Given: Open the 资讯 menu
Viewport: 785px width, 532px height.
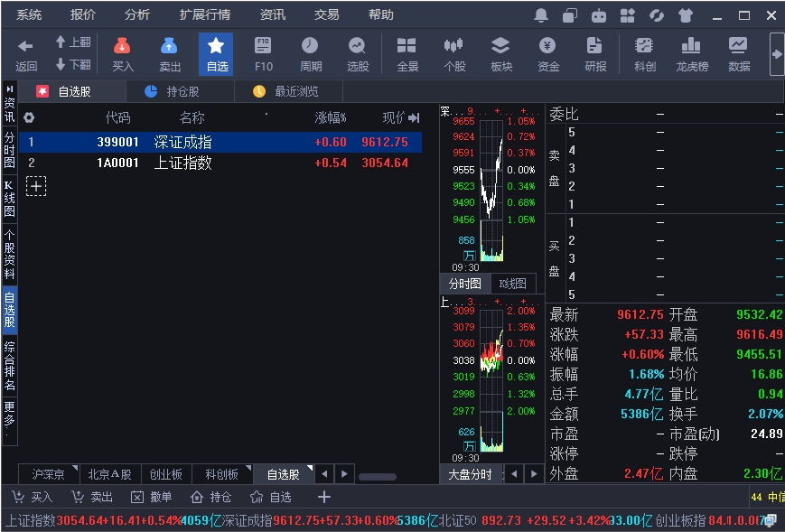Looking at the screenshot, I should [272, 15].
